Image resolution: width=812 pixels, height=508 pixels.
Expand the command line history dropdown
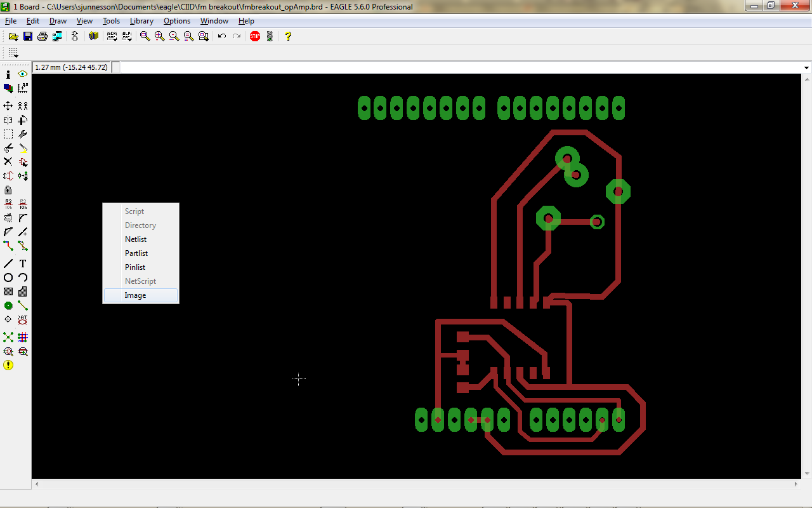pos(806,67)
